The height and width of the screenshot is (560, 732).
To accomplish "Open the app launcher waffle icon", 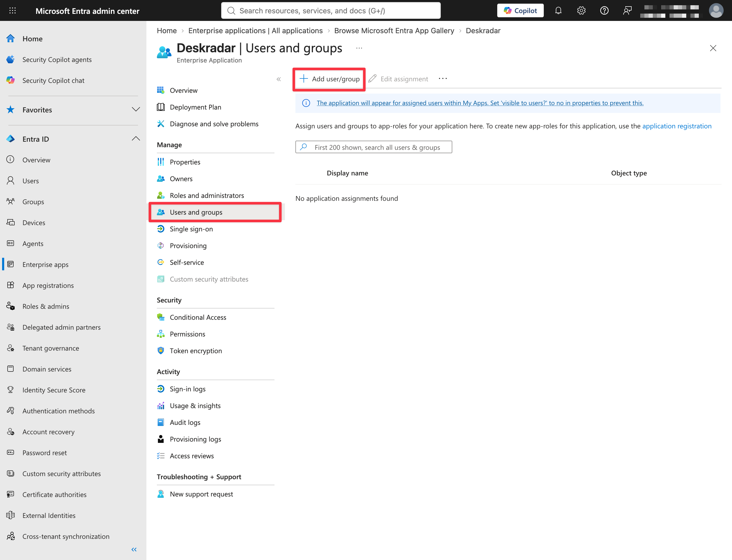I will pyautogui.click(x=12, y=11).
